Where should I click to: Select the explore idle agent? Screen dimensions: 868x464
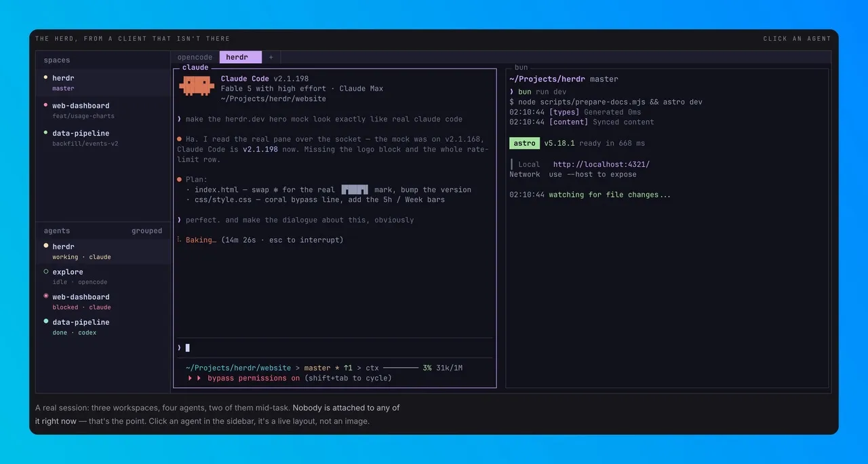point(102,277)
